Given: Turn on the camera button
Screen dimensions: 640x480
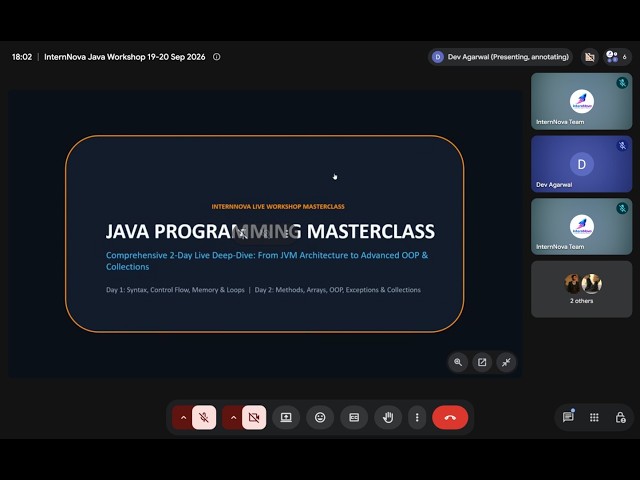Looking at the screenshot, I should [254, 417].
